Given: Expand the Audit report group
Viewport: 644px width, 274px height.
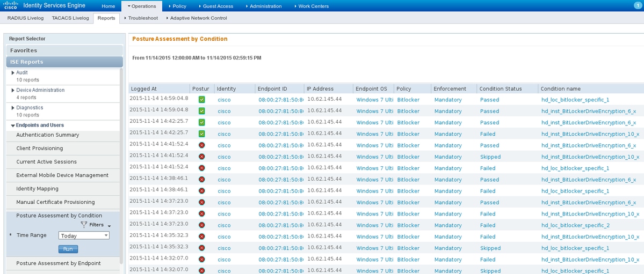Looking at the screenshot, I should point(13,72).
